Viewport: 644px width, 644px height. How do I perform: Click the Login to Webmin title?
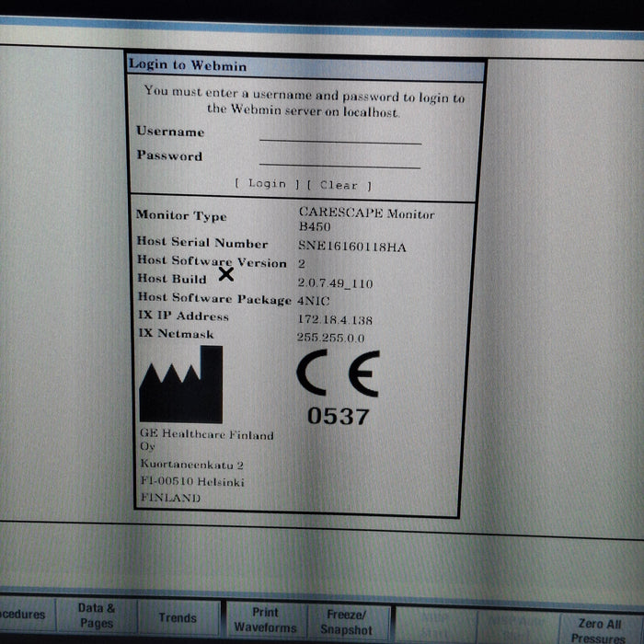click(188, 65)
